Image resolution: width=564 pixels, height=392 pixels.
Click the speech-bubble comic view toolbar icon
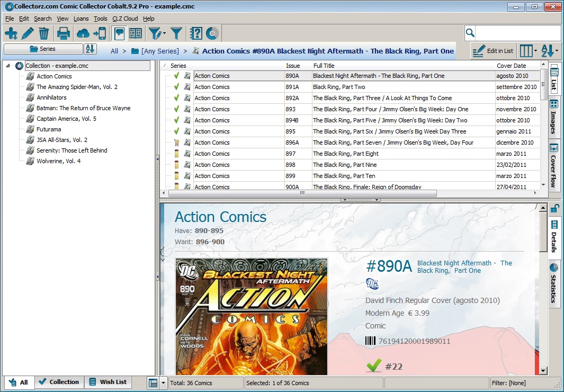(119, 33)
